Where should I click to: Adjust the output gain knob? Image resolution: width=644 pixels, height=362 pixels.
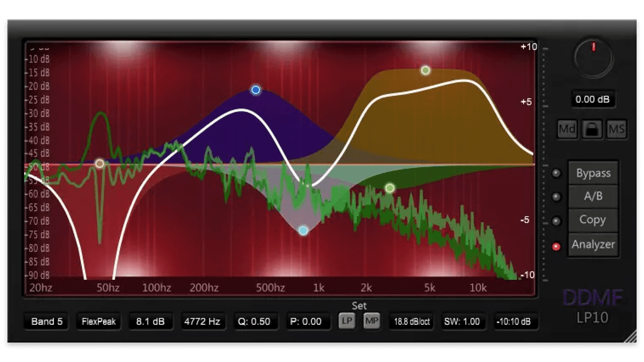(x=593, y=59)
